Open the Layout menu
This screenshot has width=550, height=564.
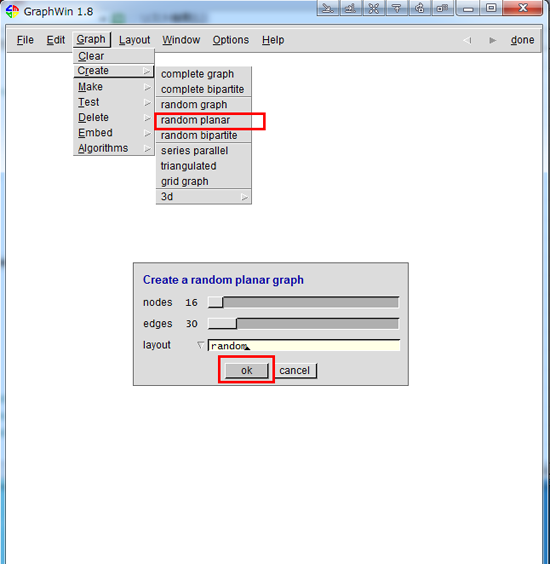click(134, 40)
